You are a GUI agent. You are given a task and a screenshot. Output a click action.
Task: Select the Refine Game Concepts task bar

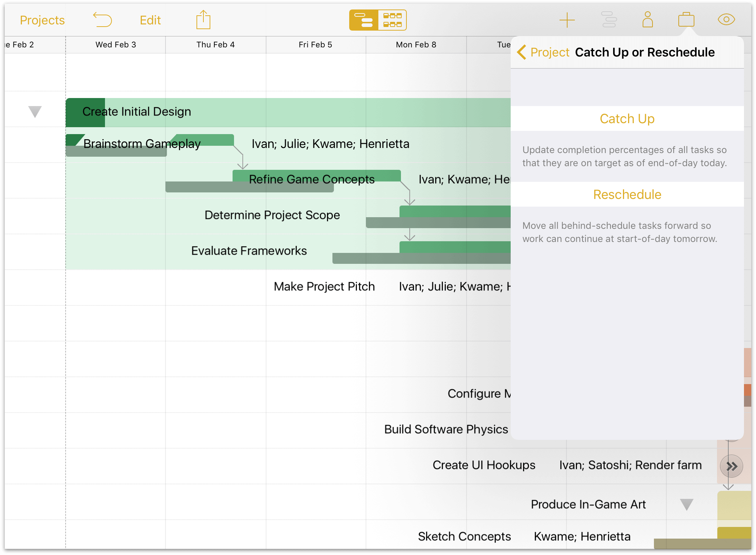pos(316,176)
